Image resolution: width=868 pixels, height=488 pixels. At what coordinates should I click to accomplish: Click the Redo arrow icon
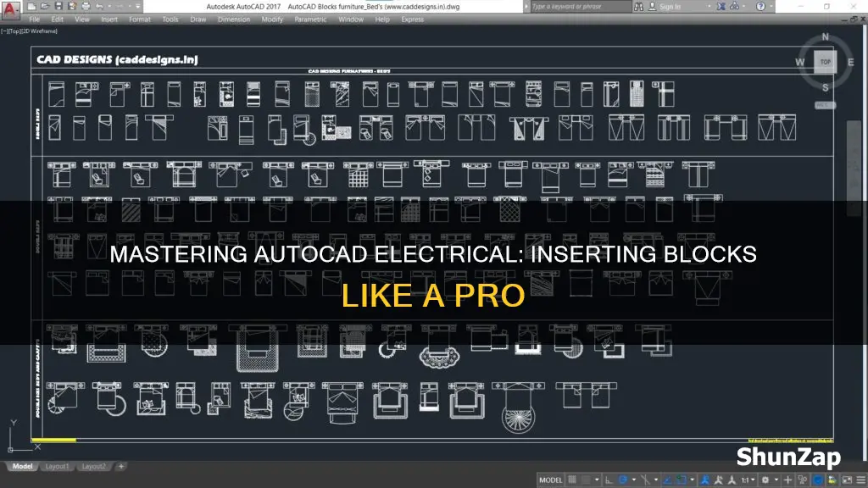(x=120, y=7)
